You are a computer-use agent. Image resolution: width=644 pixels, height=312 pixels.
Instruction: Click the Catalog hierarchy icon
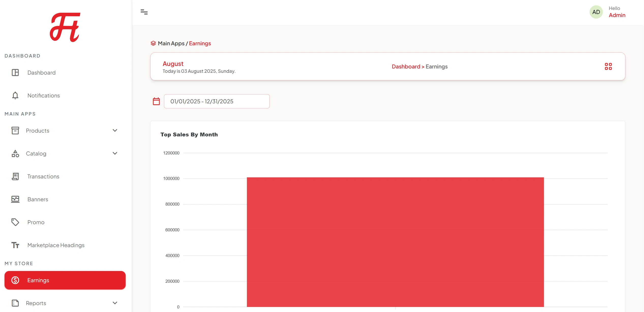click(15, 153)
